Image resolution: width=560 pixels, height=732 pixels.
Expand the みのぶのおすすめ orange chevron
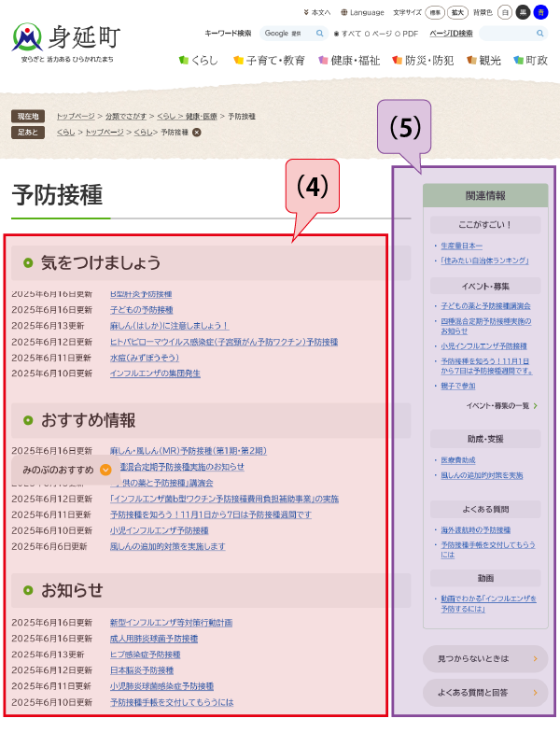[106, 470]
